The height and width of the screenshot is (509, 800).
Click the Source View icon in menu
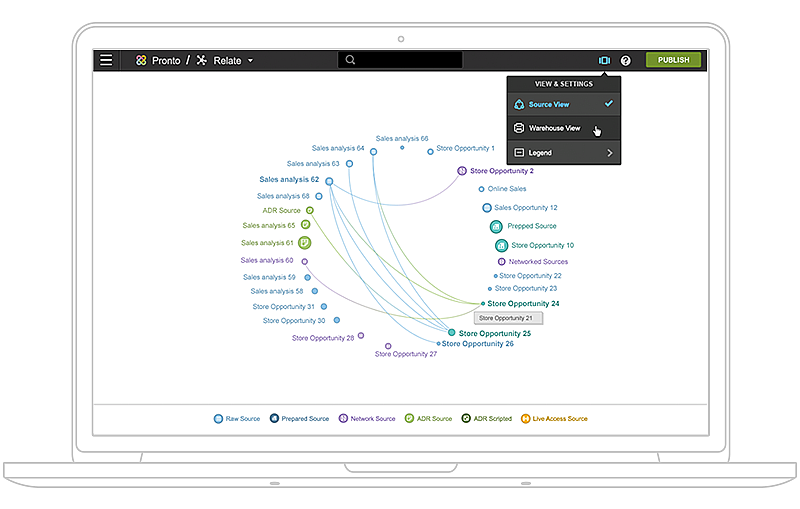coord(519,104)
